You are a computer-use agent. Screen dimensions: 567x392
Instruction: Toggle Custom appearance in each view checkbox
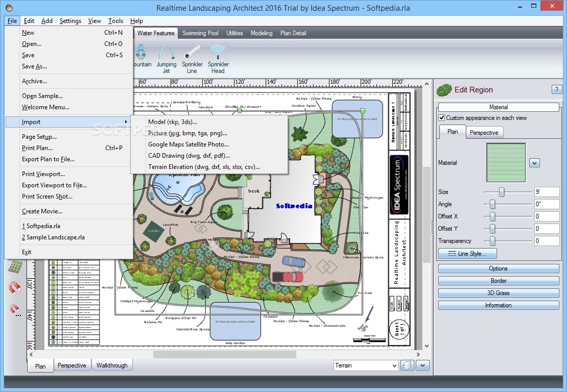coord(441,118)
